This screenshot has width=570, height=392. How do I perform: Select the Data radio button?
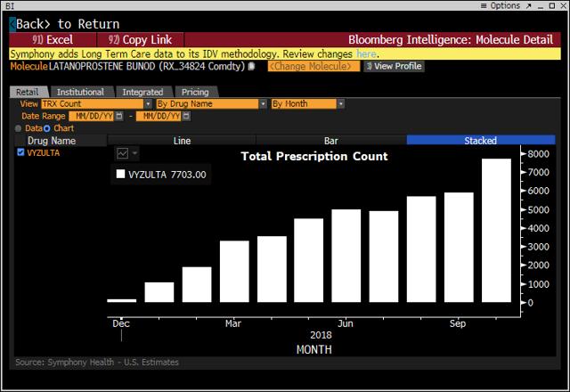18,128
